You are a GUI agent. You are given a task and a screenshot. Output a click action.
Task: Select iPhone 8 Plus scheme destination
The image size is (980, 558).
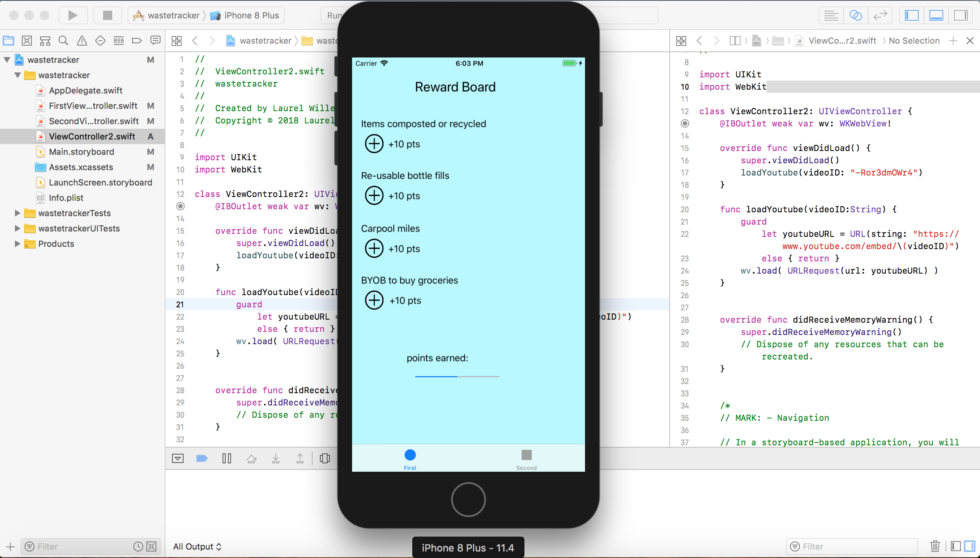pos(251,15)
